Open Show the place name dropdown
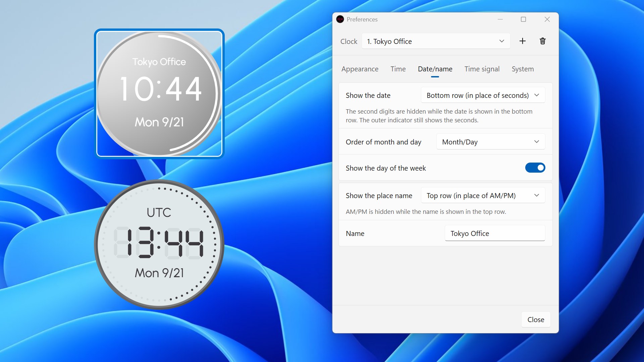Image resolution: width=644 pixels, height=362 pixels. 483,195
